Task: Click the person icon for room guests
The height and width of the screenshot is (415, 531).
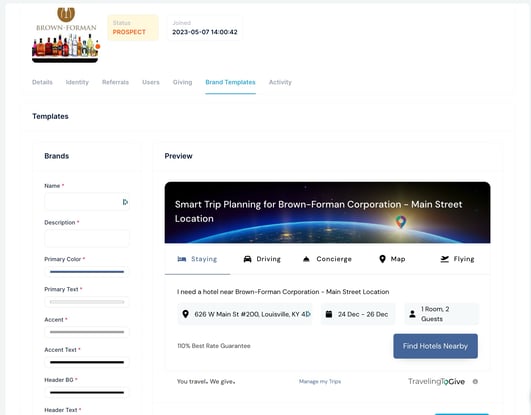Action: point(412,314)
